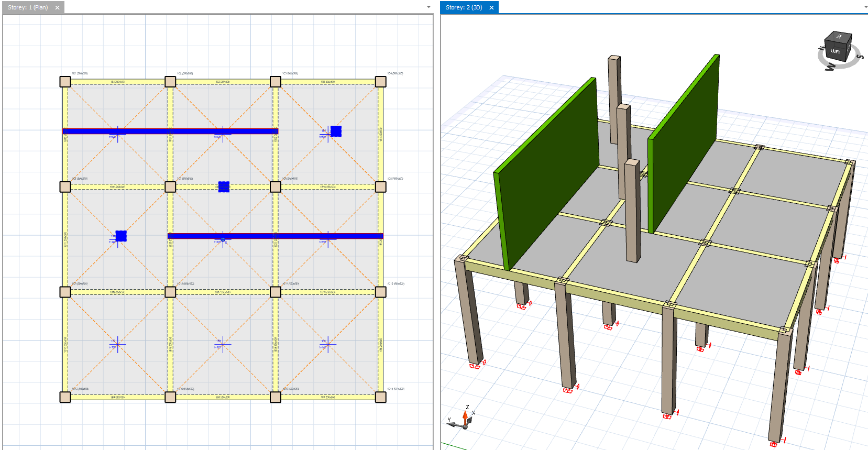Viewport: 868px width, 450px height.
Task: Open the plan pane tab list dropdown
Action: point(428,7)
